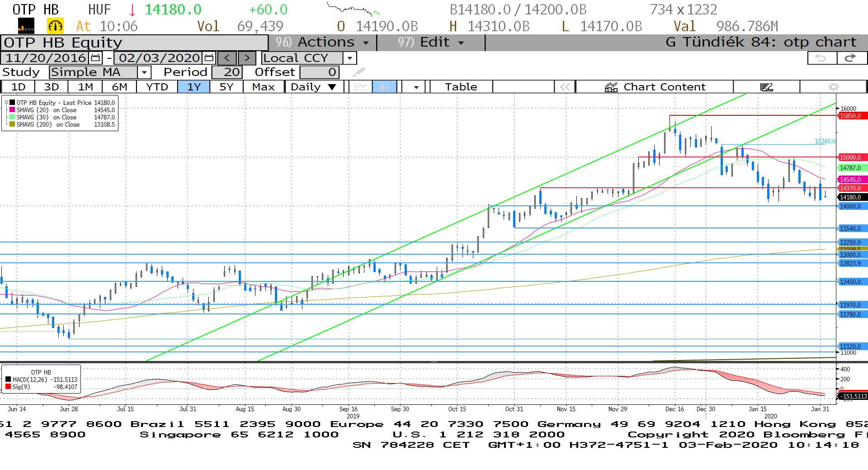Image resolution: width=868 pixels, height=470 pixels.
Task: Click the 14787.0 green SMA axis label
Action: coord(852,168)
